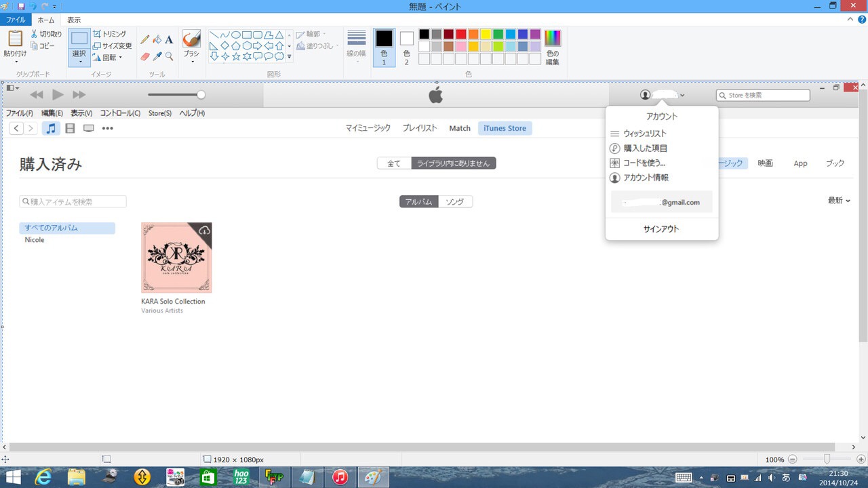The height and width of the screenshot is (488, 868).
Task: Switch view to 'ソング'
Action: 455,201
